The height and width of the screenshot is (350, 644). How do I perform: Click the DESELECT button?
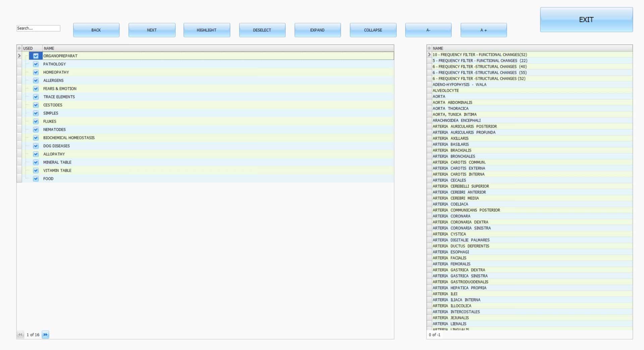[x=262, y=30]
